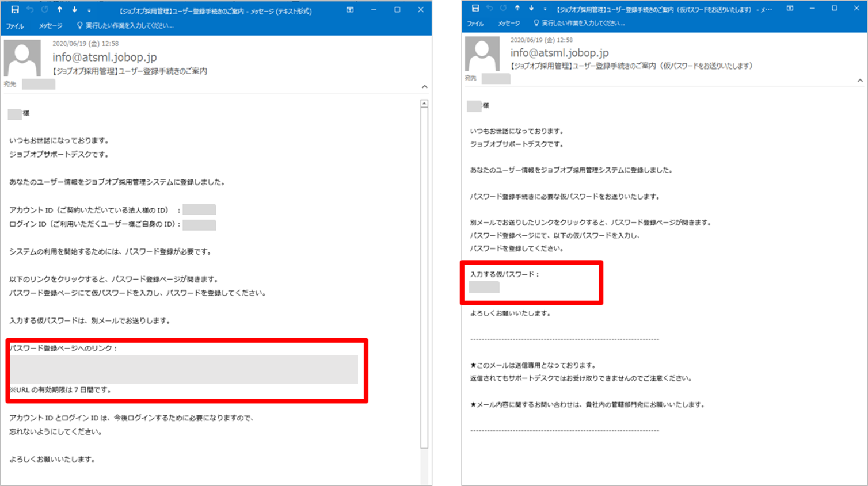868x486 pixels.
Task: Click the redacted password registration page link
Action: (x=184, y=370)
